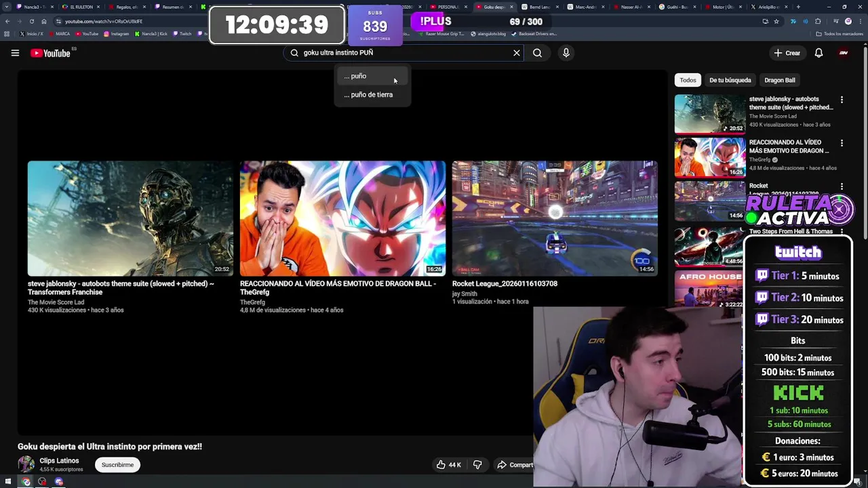Share the video using Compartir button
This screenshot has height=488, width=868.
[x=515, y=465]
